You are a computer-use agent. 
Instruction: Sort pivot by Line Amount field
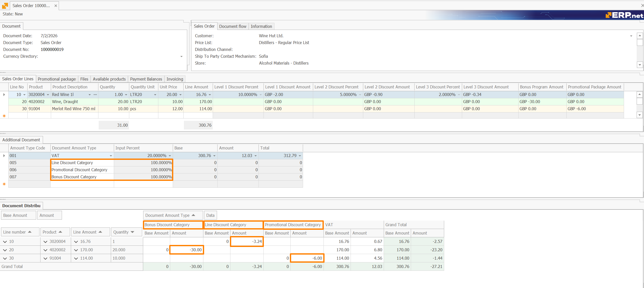[91, 232]
